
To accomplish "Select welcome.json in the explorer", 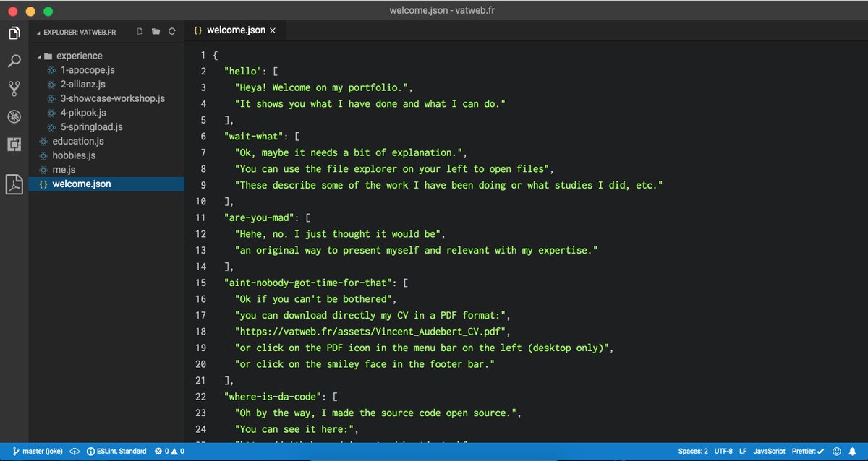I will click(x=106, y=184).
